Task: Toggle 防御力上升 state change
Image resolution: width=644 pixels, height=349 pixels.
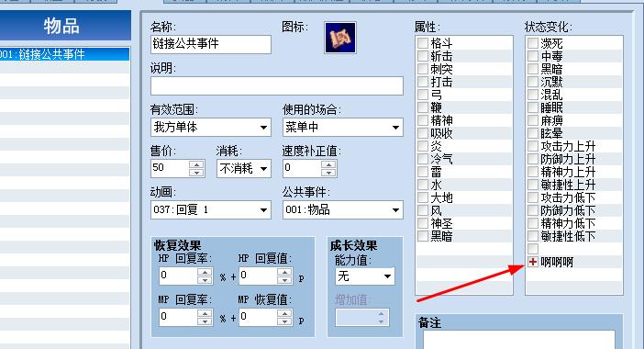Action: pos(533,159)
